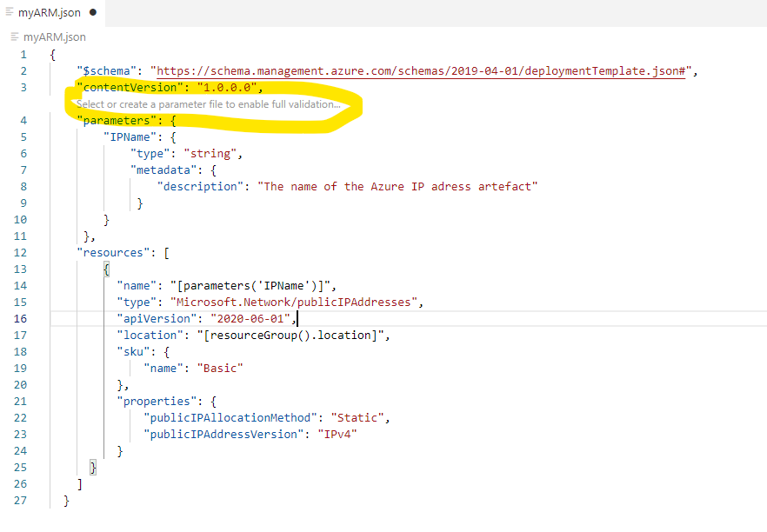Open the myARM.json breadcrumb entry
This screenshot has width=767, height=532.
[54, 37]
